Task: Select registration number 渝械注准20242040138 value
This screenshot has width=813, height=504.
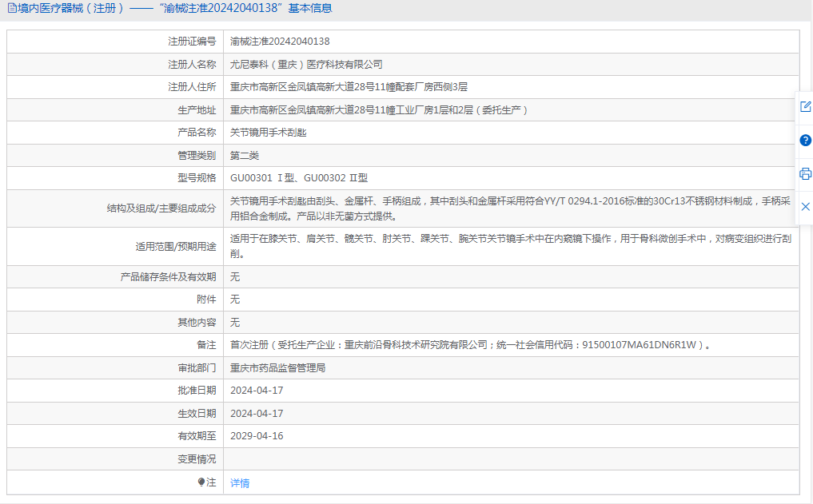Action: (x=280, y=42)
